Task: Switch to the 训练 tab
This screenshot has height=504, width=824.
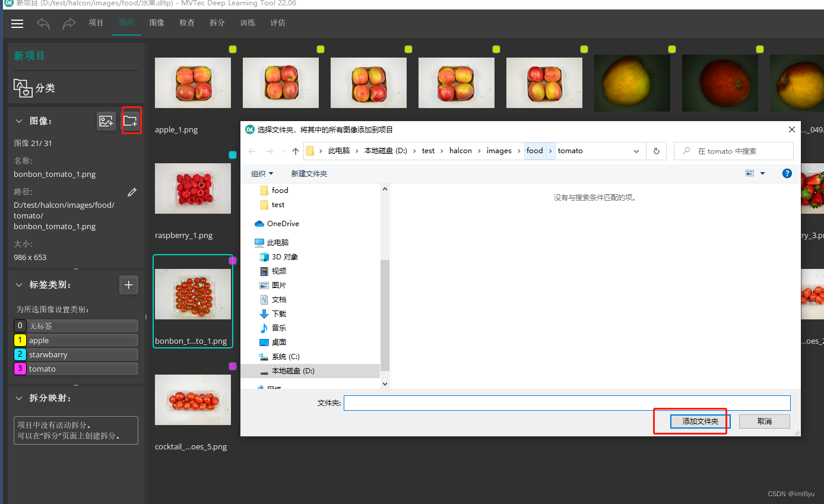Action: tap(248, 23)
